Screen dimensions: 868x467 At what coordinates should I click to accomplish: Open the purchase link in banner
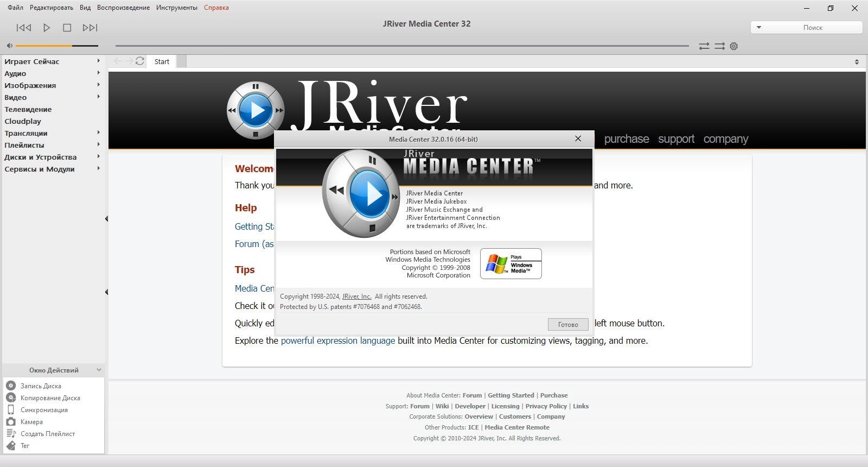[627, 139]
